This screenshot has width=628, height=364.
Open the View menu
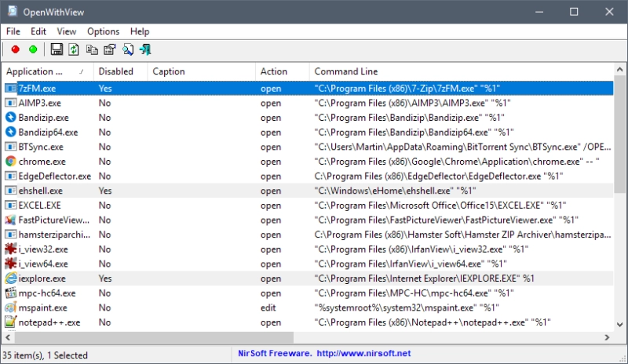click(x=67, y=31)
